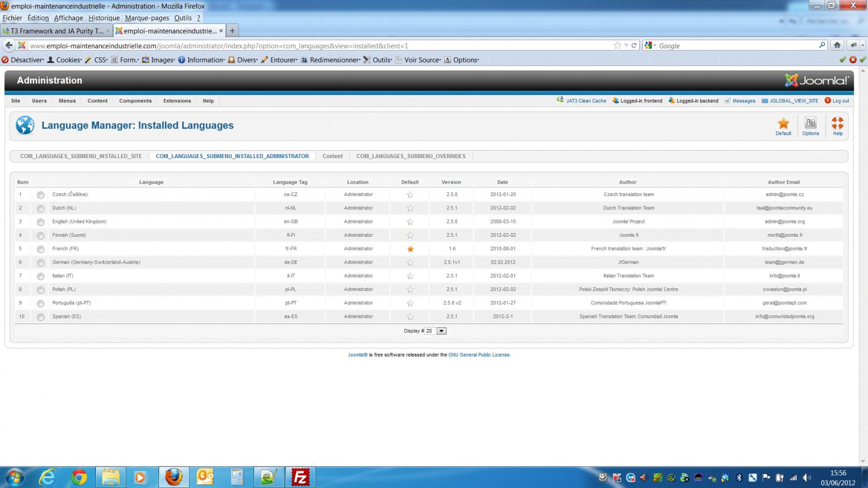Viewport: 868px width, 488px height.
Task: Select the Italian (IT) radio button
Action: coord(41,276)
